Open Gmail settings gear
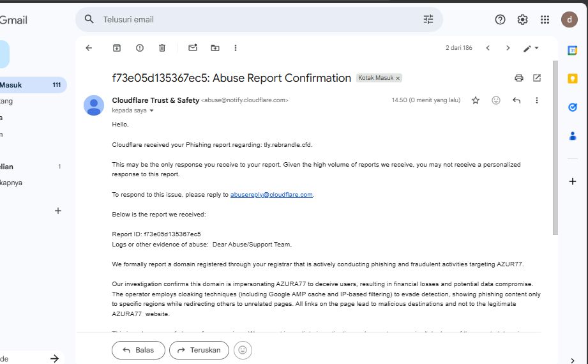Screen dimensions: 588x364 [522, 20]
